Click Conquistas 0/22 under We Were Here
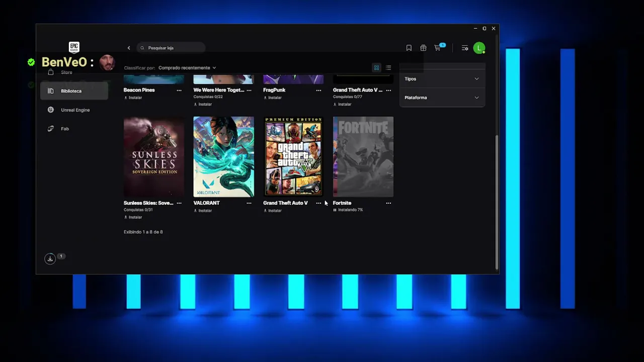This screenshot has height=362, width=644. (208, 97)
